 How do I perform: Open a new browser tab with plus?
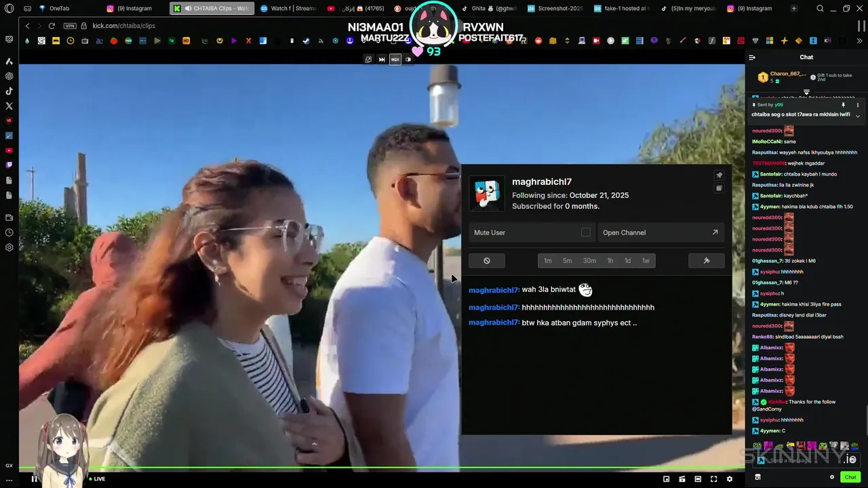[793, 8]
